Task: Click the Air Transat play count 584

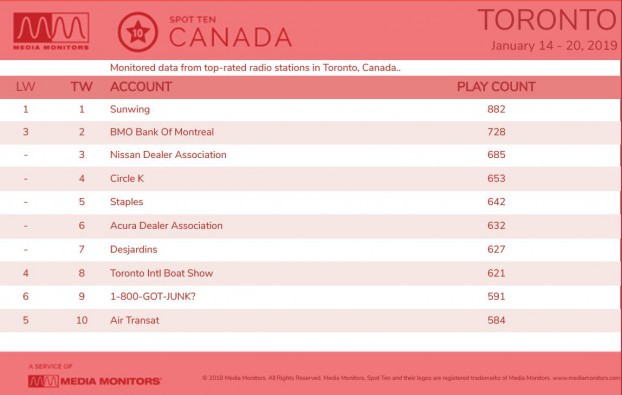Action: [x=496, y=320]
